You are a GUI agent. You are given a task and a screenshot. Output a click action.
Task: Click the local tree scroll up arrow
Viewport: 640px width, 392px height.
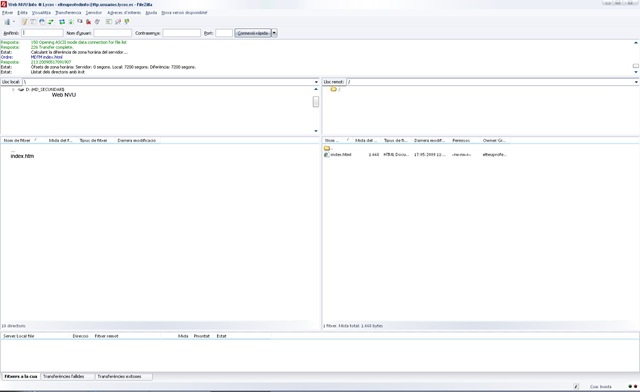[x=316, y=89]
